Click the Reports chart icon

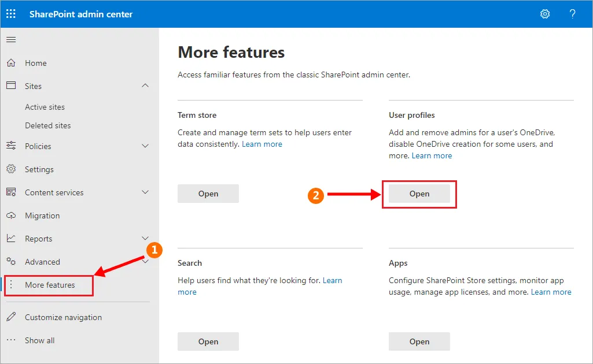(x=11, y=238)
